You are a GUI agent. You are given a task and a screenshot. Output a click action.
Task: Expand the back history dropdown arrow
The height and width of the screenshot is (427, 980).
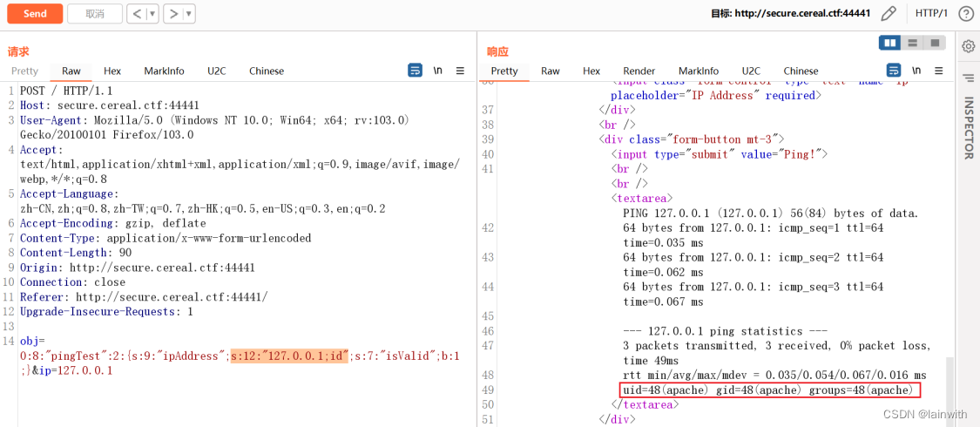(152, 14)
